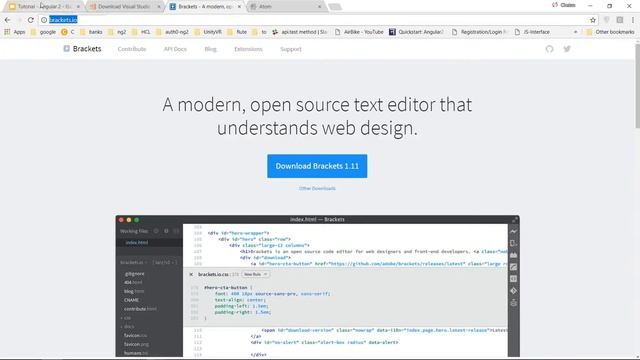The image size is (640, 360).
Task: Open the ng2 bookmarks folder
Action: coord(117,32)
